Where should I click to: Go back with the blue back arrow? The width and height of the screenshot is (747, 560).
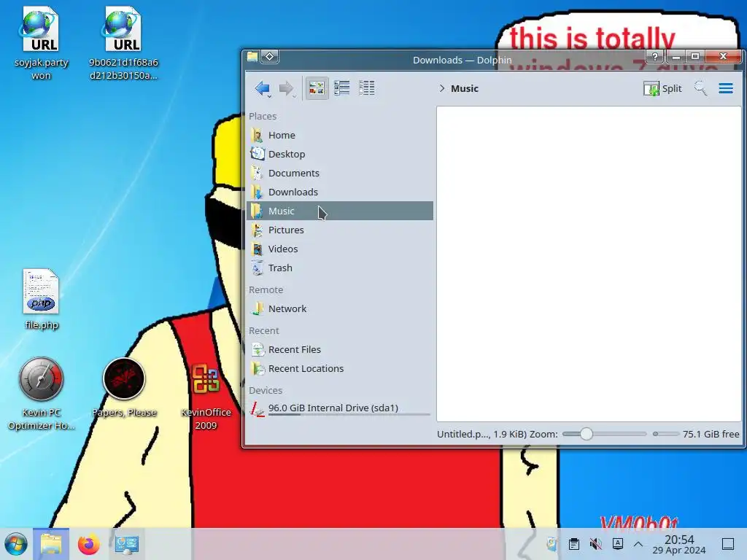pos(262,88)
